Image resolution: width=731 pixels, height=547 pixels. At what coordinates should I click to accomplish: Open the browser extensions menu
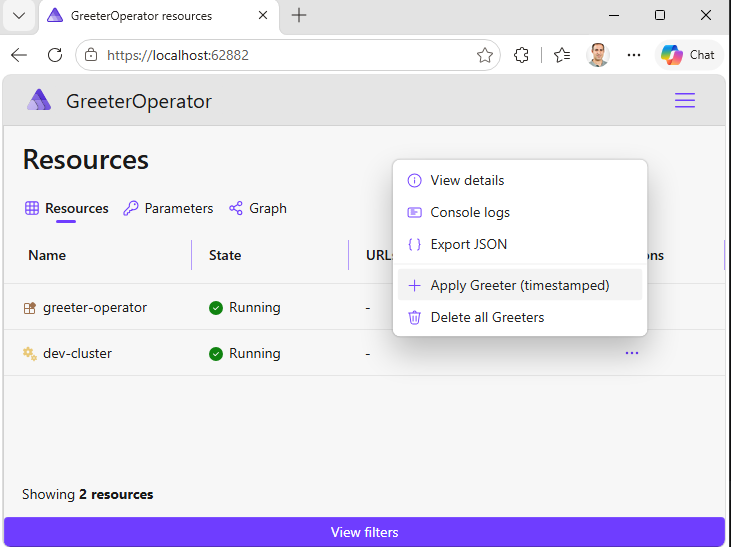[521, 55]
